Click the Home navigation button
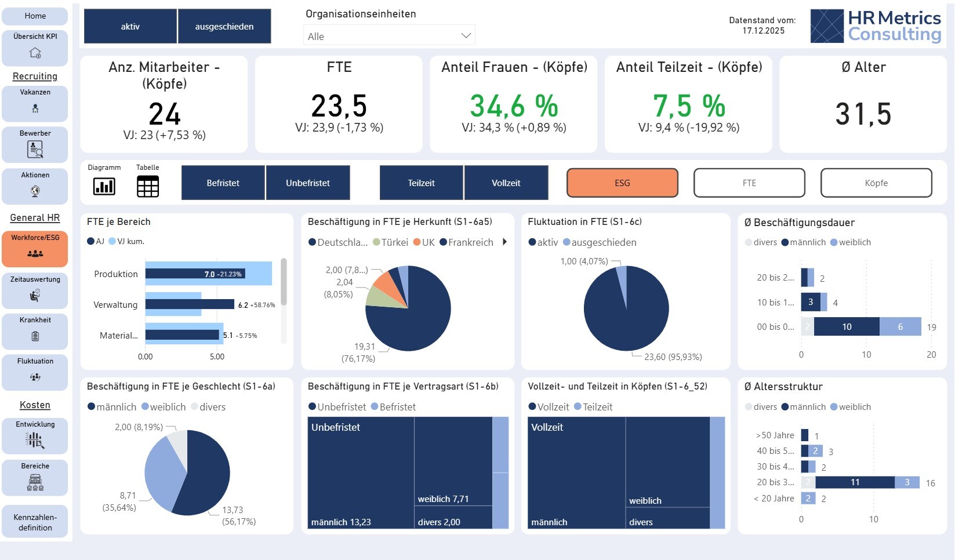Screen dimensions: 955x560 35,16
